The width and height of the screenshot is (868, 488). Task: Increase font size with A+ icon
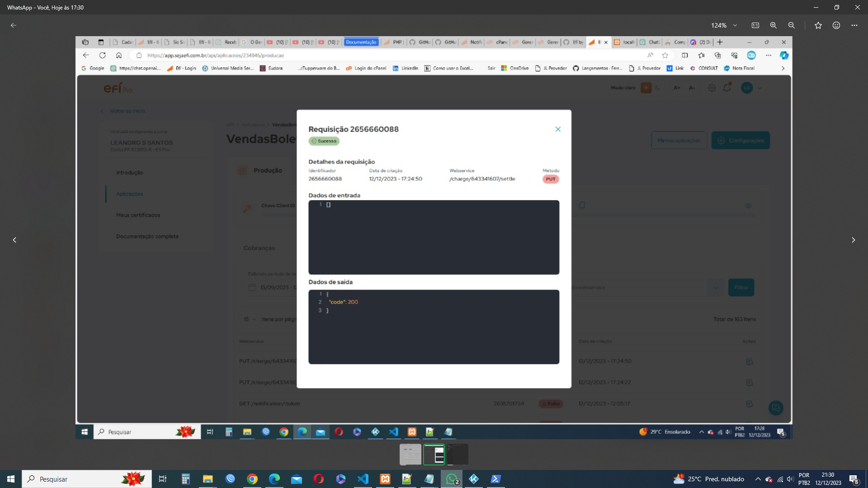[677, 88]
